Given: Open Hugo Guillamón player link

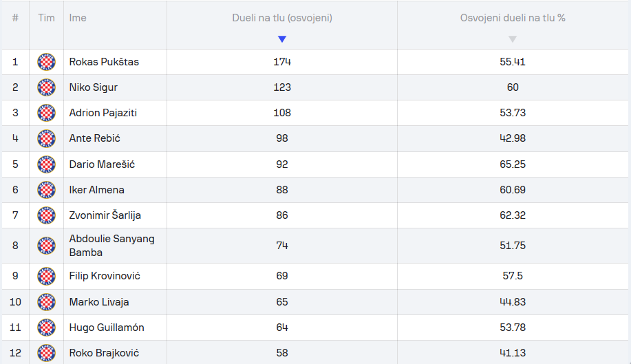Looking at the screenshot, I should coord(107,328).
